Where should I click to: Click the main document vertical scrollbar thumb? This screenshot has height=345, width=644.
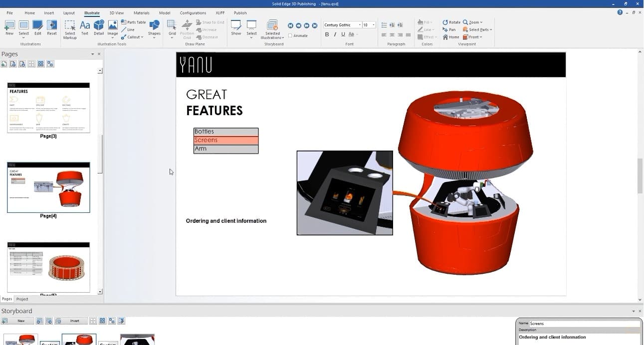(641, 176)
